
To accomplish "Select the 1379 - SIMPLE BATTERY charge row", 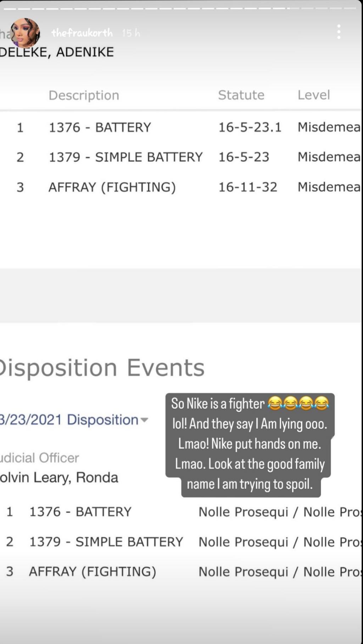I will point(125,157).
